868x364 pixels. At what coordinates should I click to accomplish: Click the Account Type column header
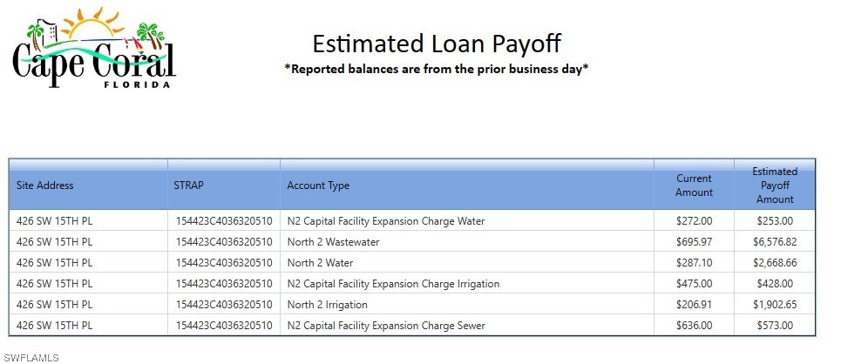pyautogui.click(x=318, y=185)
